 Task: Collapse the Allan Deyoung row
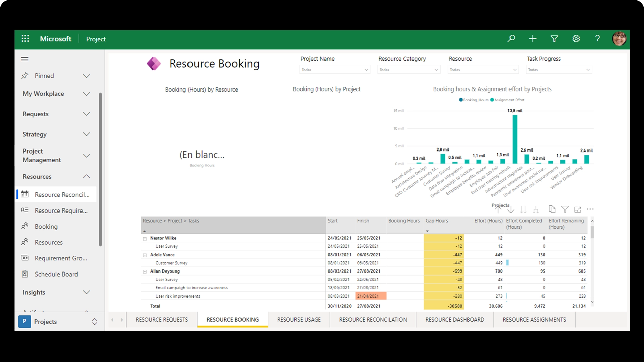coord(145,272)
